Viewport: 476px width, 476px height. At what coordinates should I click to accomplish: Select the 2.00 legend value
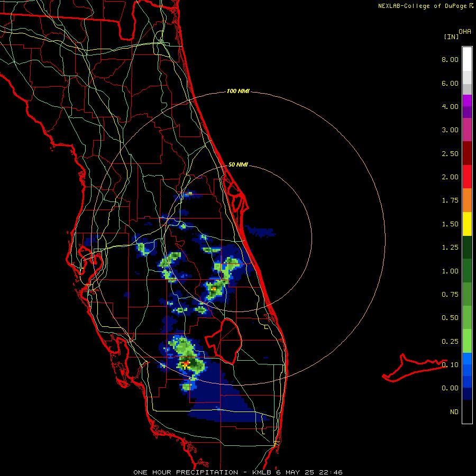click(x=450, y=177)
